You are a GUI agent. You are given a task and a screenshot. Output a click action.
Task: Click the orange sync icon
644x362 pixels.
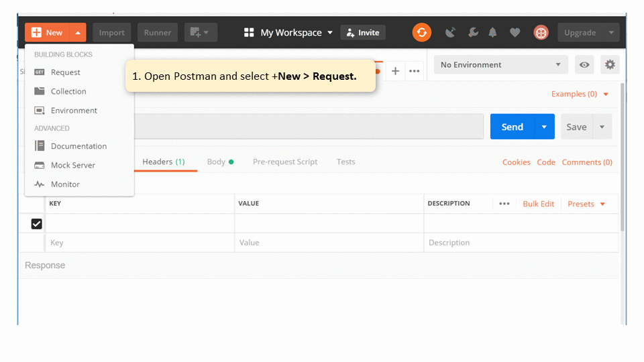click(422, 32)
